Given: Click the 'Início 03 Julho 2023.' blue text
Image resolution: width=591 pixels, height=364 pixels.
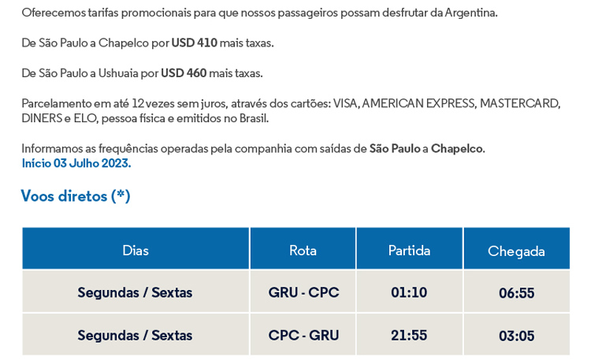Looking at the screenshot, I should point(76,163).
